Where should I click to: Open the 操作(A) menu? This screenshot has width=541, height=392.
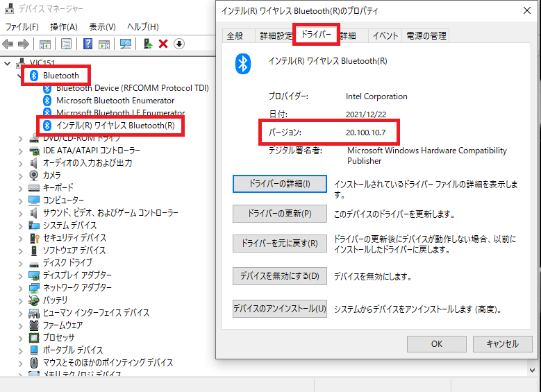(x=63, y=26)
